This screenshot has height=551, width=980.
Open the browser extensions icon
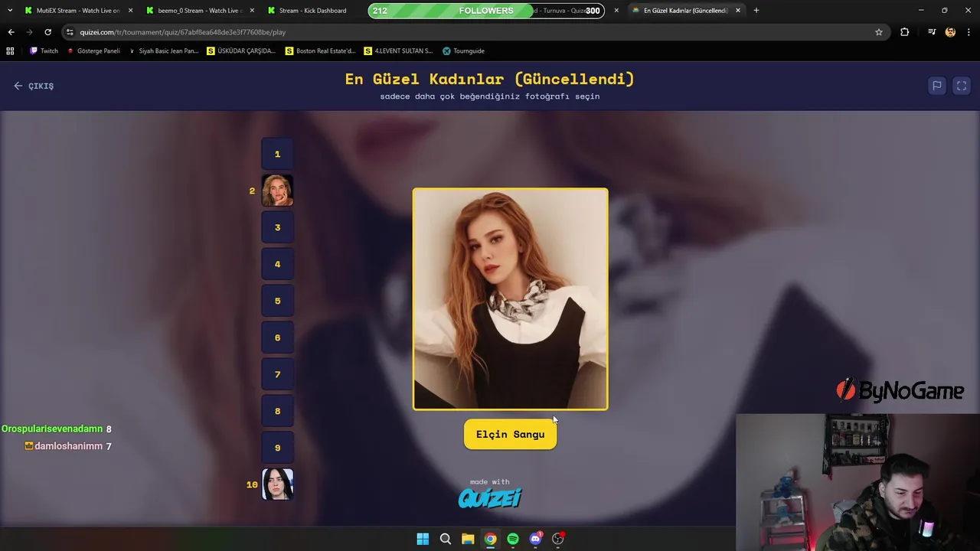coord(904,32)
